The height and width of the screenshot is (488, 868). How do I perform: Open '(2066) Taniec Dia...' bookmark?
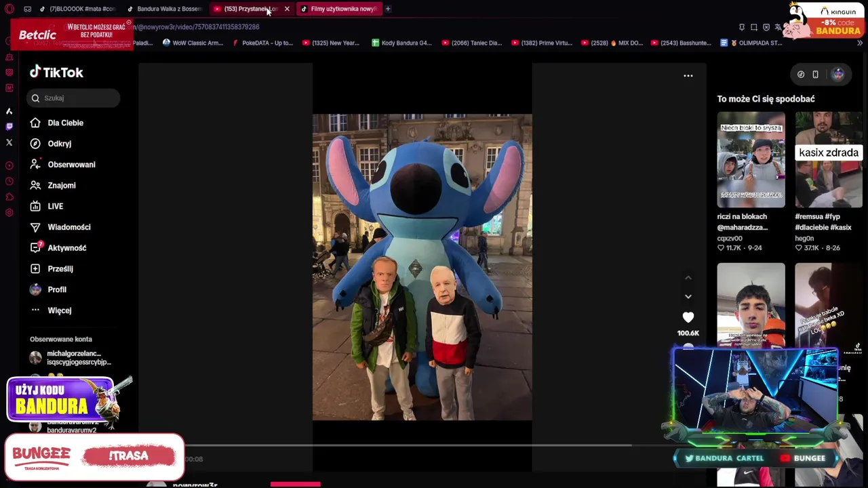click(471, 43)
